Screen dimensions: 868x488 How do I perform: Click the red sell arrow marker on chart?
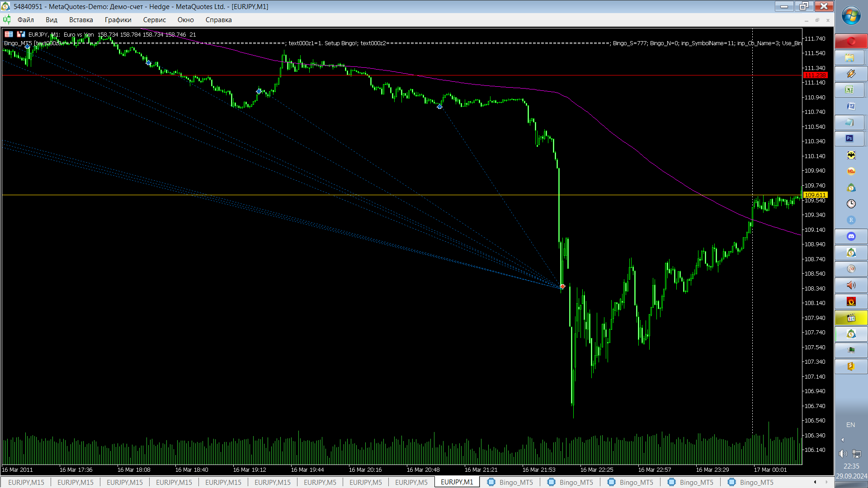(562, 286)
